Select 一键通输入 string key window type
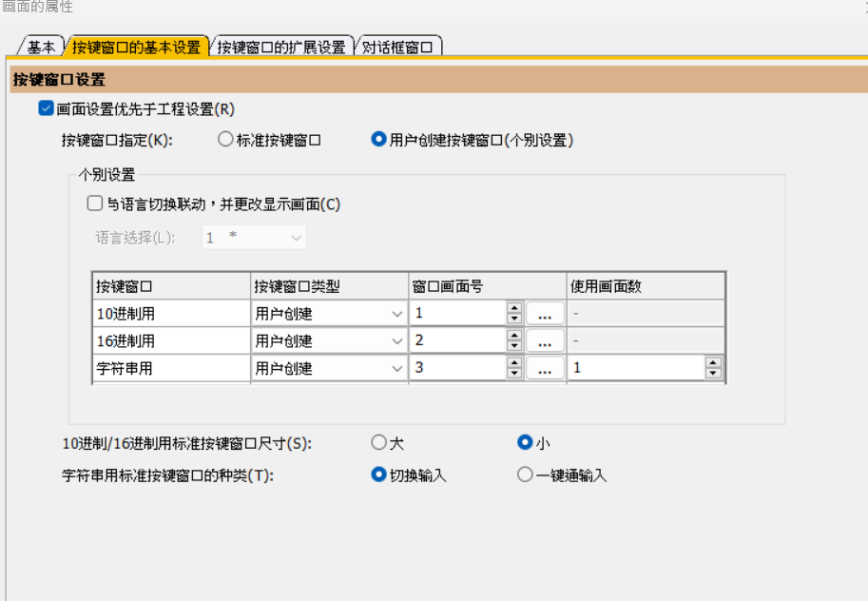Image resolution: width=868 pixels, height=601 pixels. point(525,475)
